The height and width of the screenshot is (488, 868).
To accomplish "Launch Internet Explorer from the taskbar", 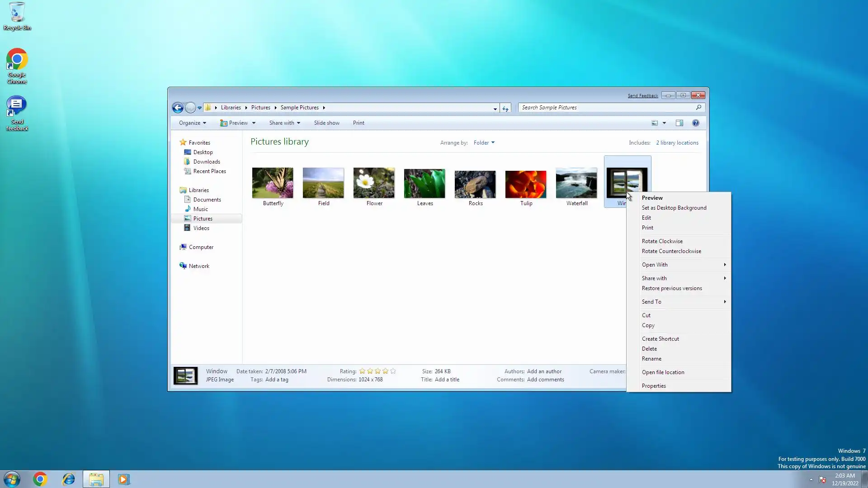I will pyautogui.click(x=68, y=479).
